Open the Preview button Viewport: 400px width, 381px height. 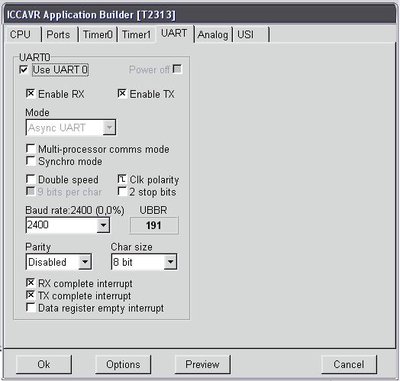pos(202,364)
